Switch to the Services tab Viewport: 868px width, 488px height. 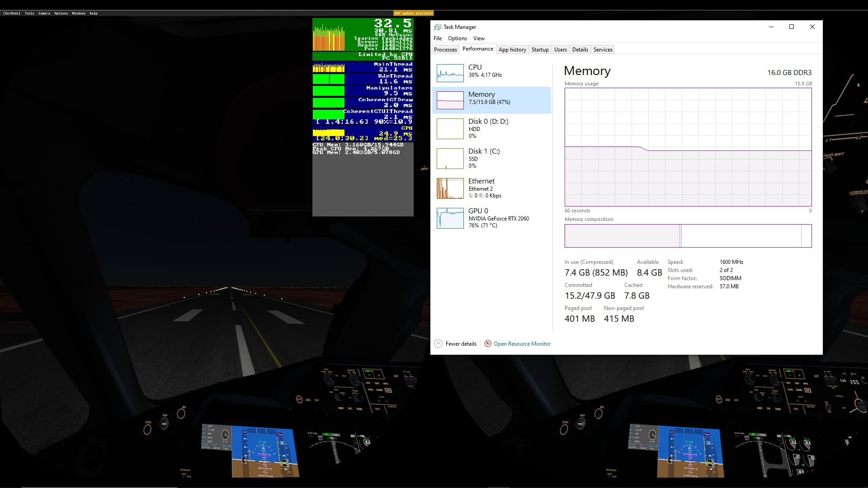603,50
